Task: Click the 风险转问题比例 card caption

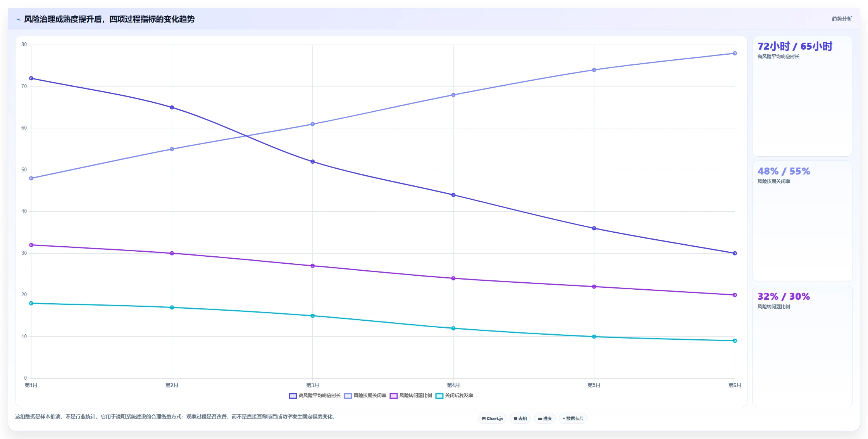Action: [774, 307]
